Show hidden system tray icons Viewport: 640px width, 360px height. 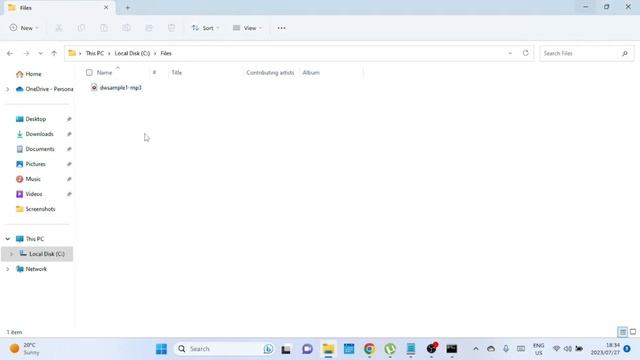(x=476, y=349)
